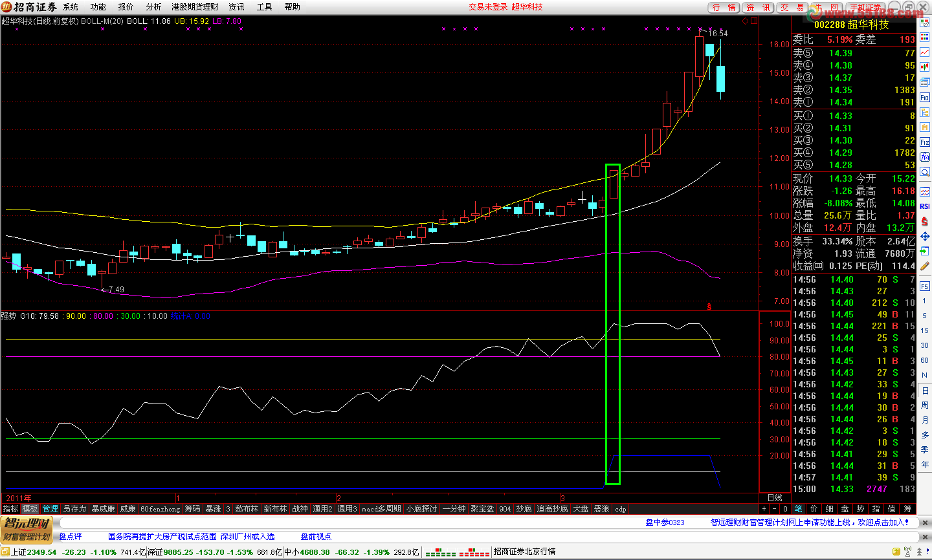This screenshot has height=560, width=932.
Task: Click the 智远理财 财富管理计划 logo
Action: tap(27, 530)
